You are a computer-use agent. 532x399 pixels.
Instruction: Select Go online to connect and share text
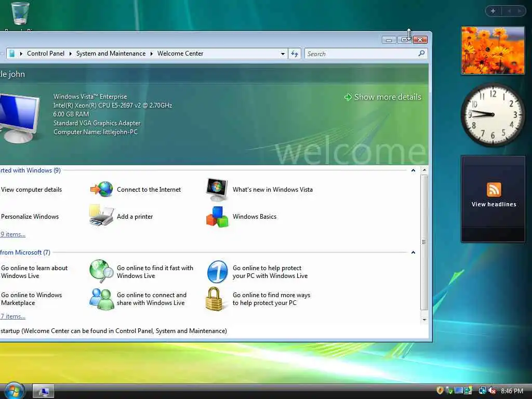click(151, 299)
